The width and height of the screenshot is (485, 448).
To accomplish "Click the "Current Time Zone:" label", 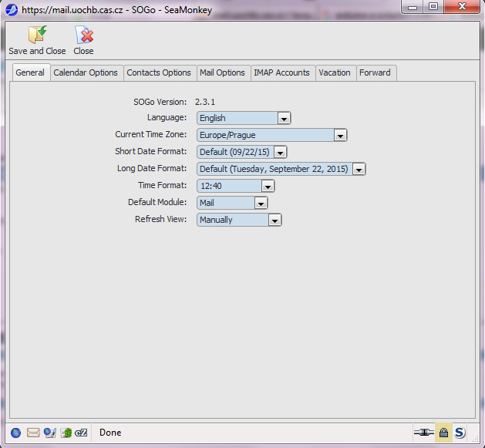I will coord(151,134).
